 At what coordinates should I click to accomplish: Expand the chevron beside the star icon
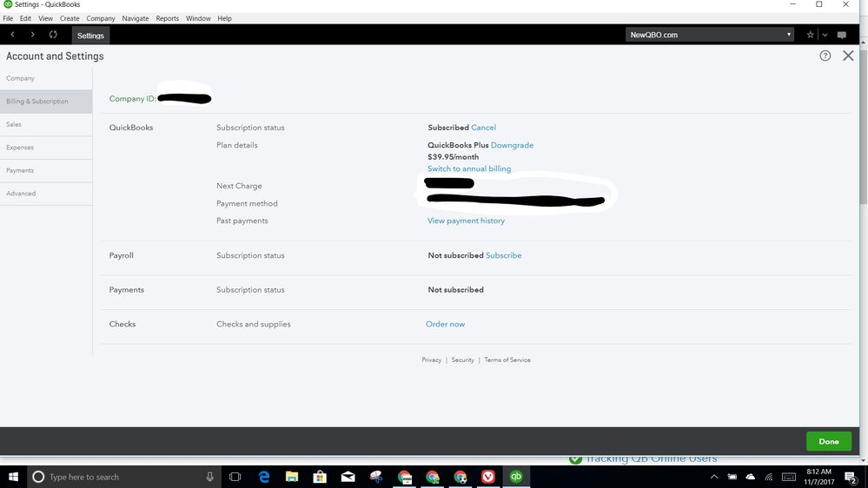point(825,35)
